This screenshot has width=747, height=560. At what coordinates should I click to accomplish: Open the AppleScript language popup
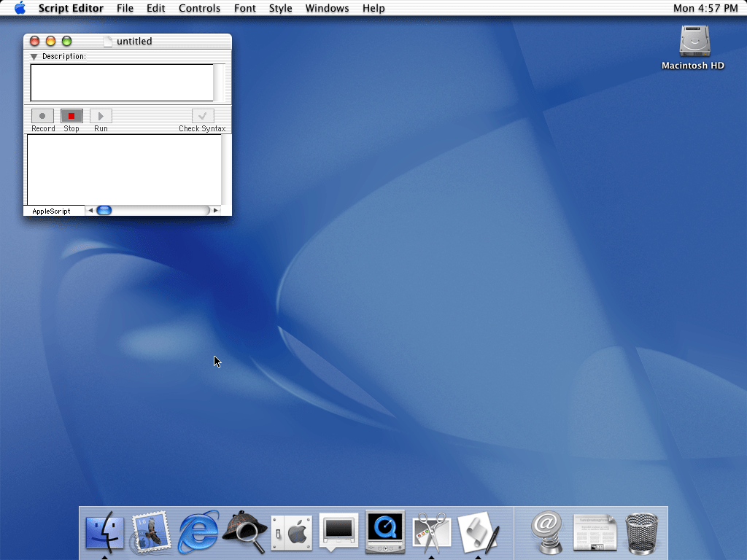pyautogui.click(x=53, y=211)
